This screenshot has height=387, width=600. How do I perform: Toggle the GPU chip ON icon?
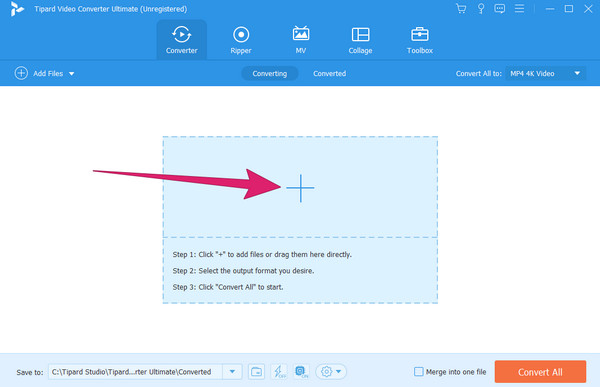(x=301, y=372)
